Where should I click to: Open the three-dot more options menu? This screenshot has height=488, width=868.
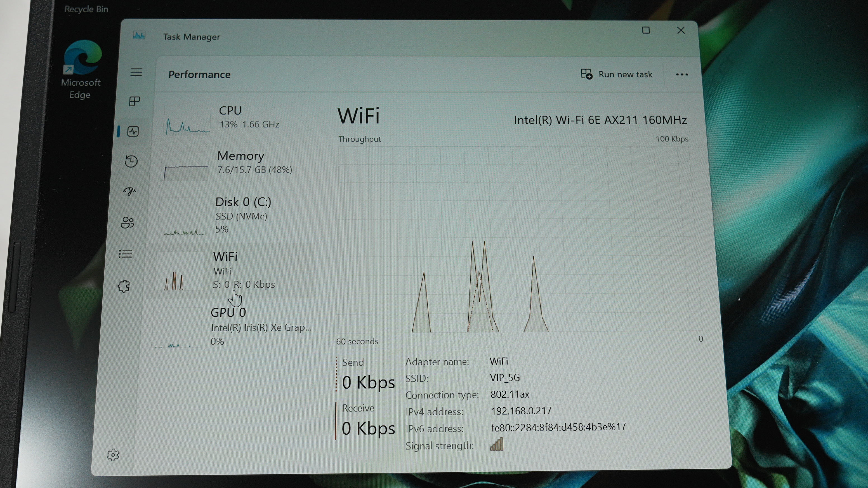point(682,74)
